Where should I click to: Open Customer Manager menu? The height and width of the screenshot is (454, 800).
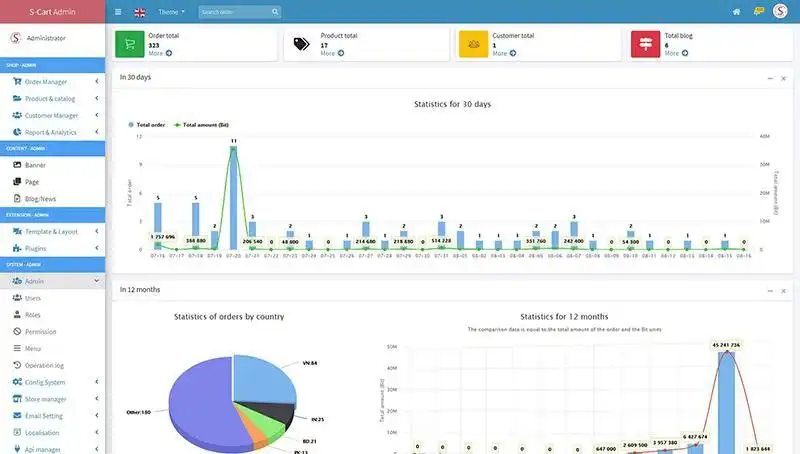53,115
